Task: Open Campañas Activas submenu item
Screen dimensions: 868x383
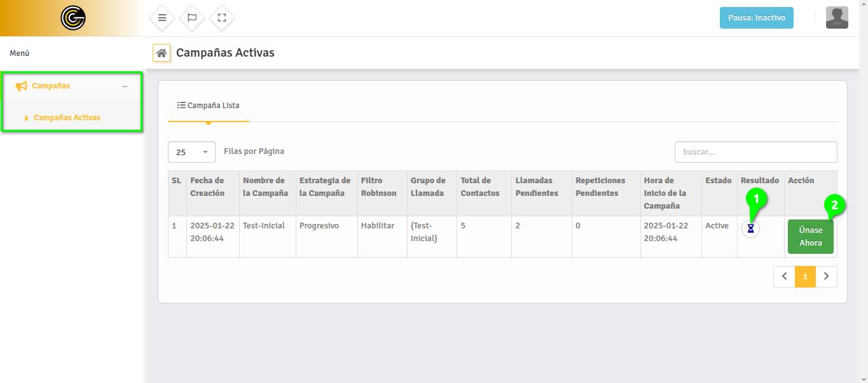Action: click(x=67, y=118)
